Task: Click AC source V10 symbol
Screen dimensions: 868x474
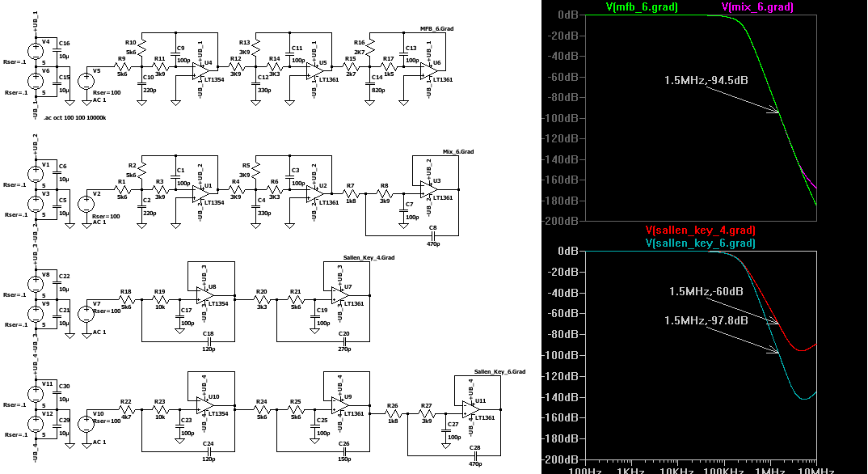Action: click(86, 424)
